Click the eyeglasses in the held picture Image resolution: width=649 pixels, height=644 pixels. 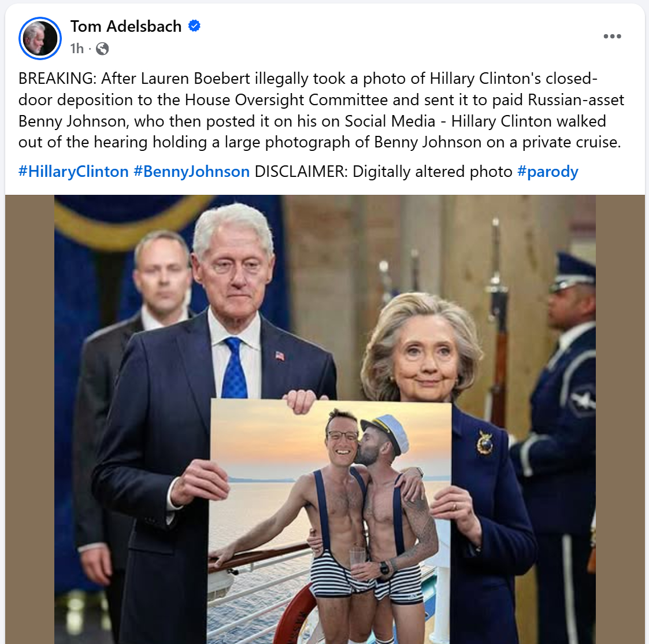(343, 435)
